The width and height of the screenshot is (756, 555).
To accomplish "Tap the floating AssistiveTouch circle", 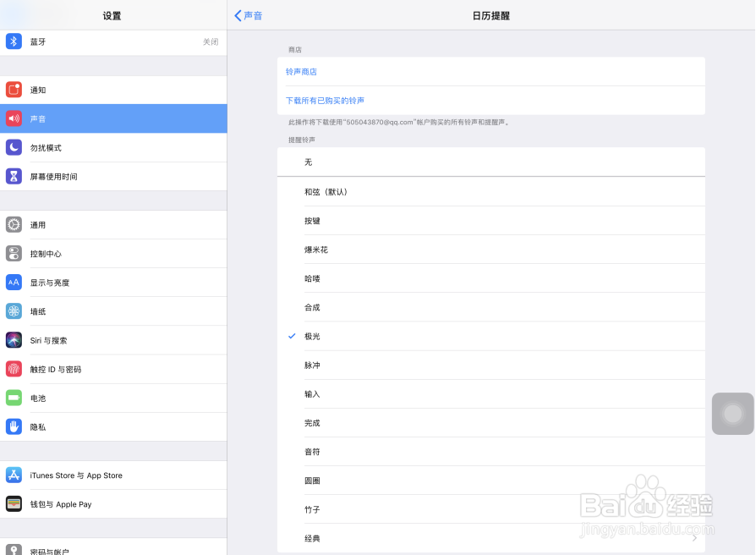I will (732, 414).
